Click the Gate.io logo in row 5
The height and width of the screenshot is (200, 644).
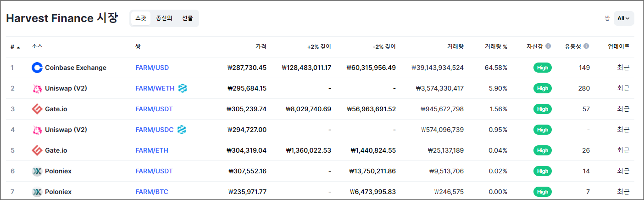[37, 150]
